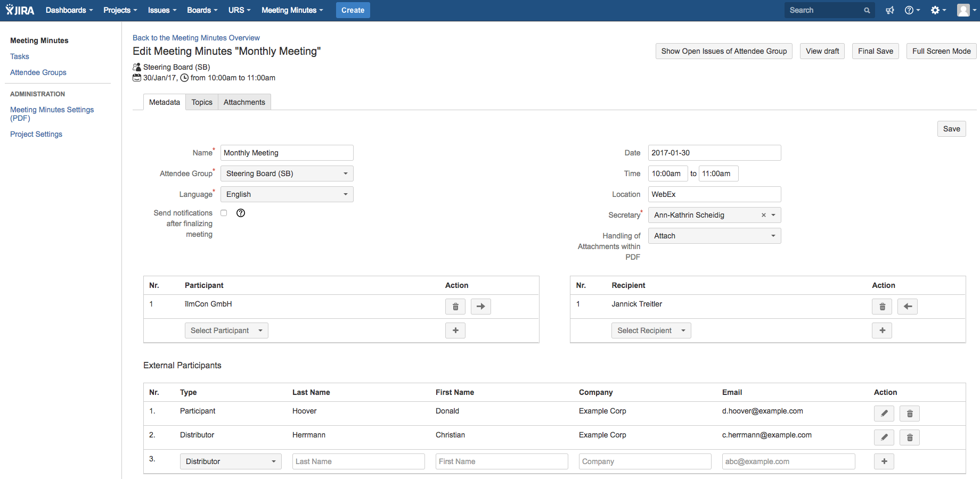Image resolution: width=980 pixels, height=479 pixels.
Task: Open the Projects menu
Action: coord(120,10)
